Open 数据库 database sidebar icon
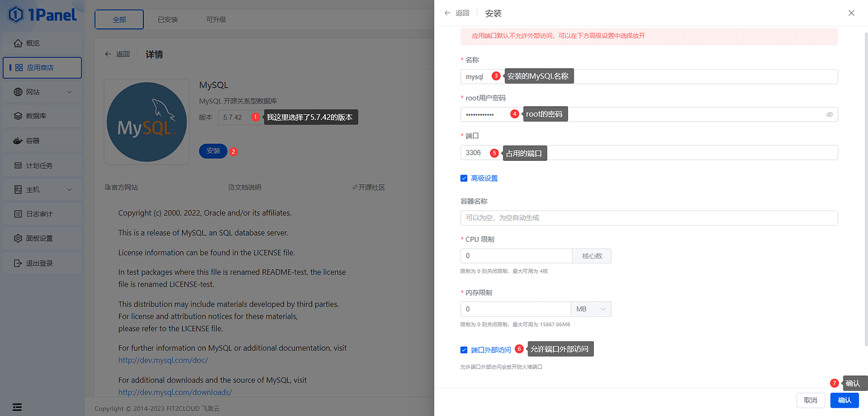Screen dimensions: 868x416 click(18, 116)
